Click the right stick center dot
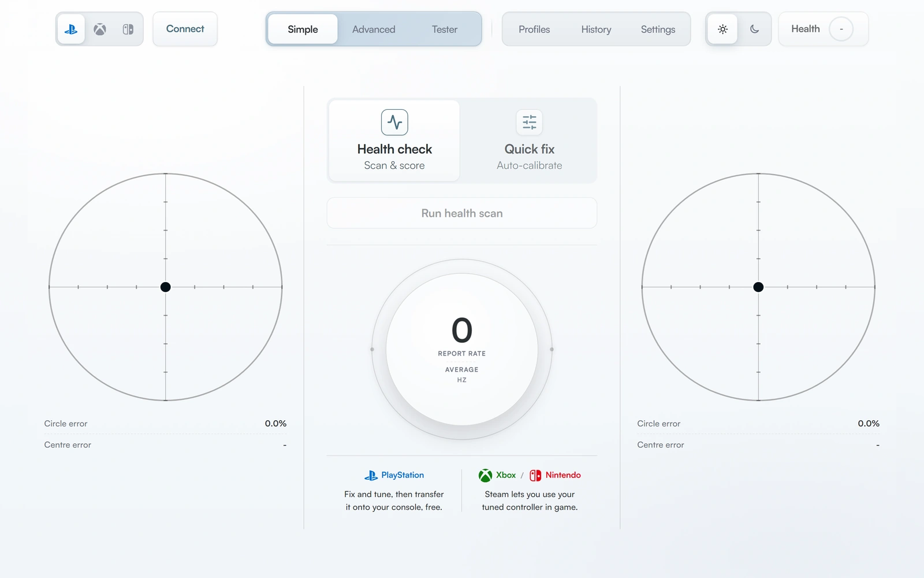 758,287
